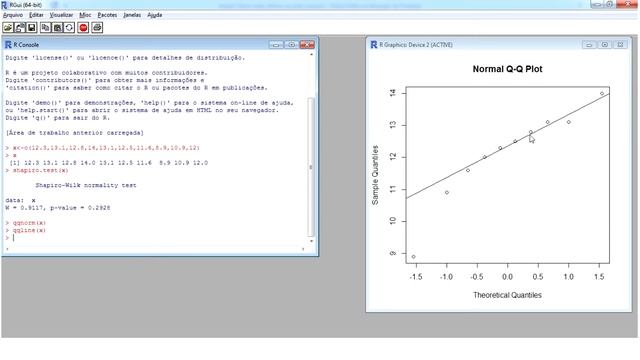Click the R icon of R Console window
The height and width of the screenshot is (360, 640).
[8, 44]
